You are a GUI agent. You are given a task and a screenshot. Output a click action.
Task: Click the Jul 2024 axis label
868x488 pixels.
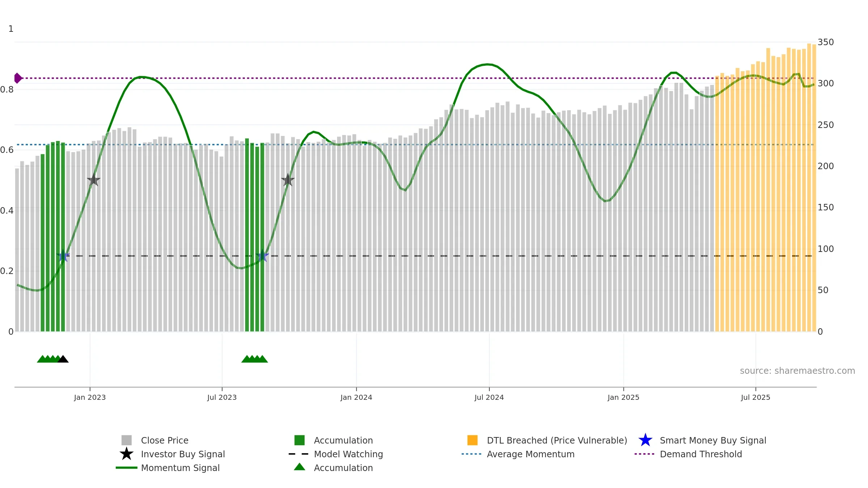(489, 397)
